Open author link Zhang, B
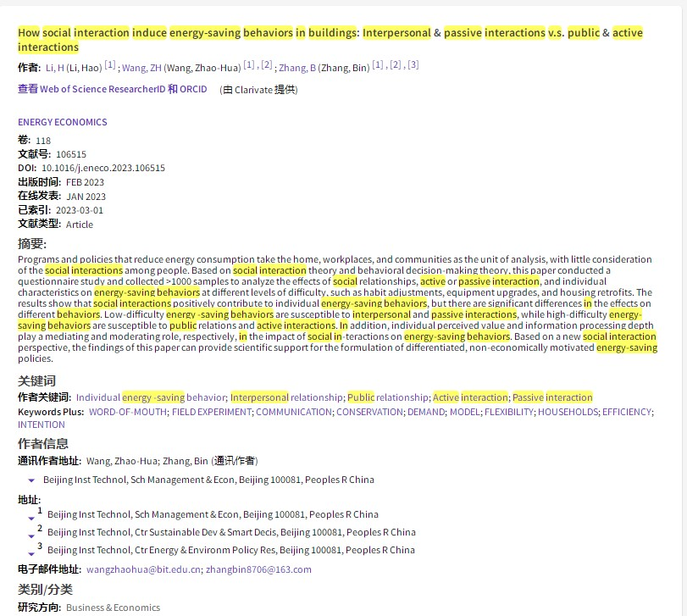 pyautogui.click(x=296, y=68)
